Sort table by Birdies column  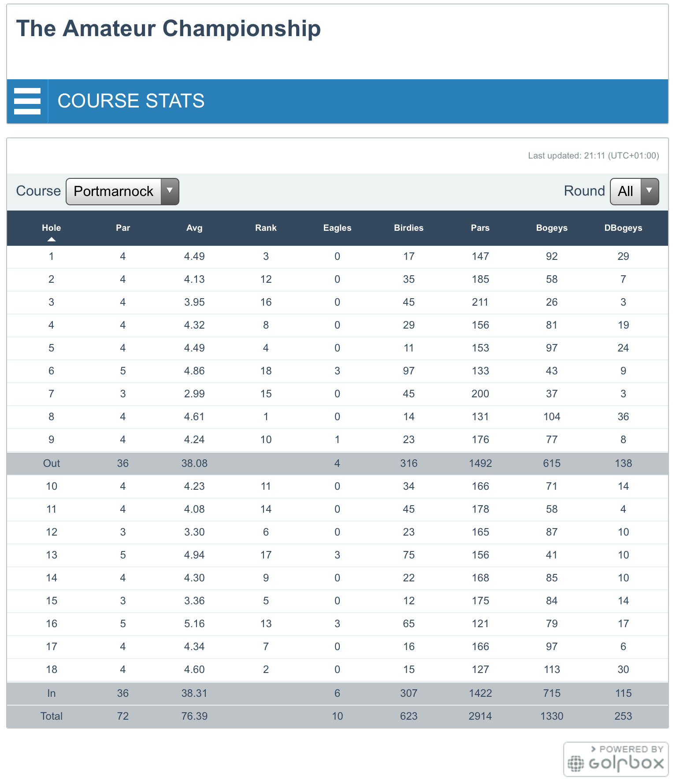click(x=409, y=228)
